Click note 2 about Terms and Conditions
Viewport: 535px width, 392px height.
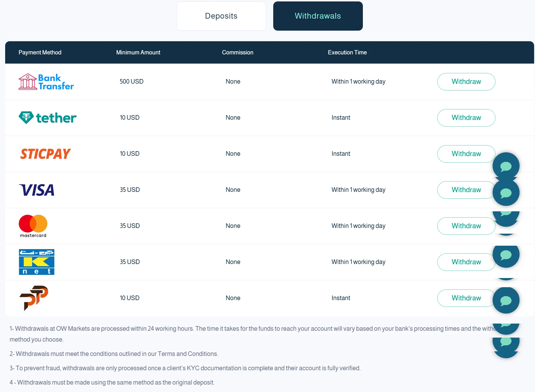point(114,354)
